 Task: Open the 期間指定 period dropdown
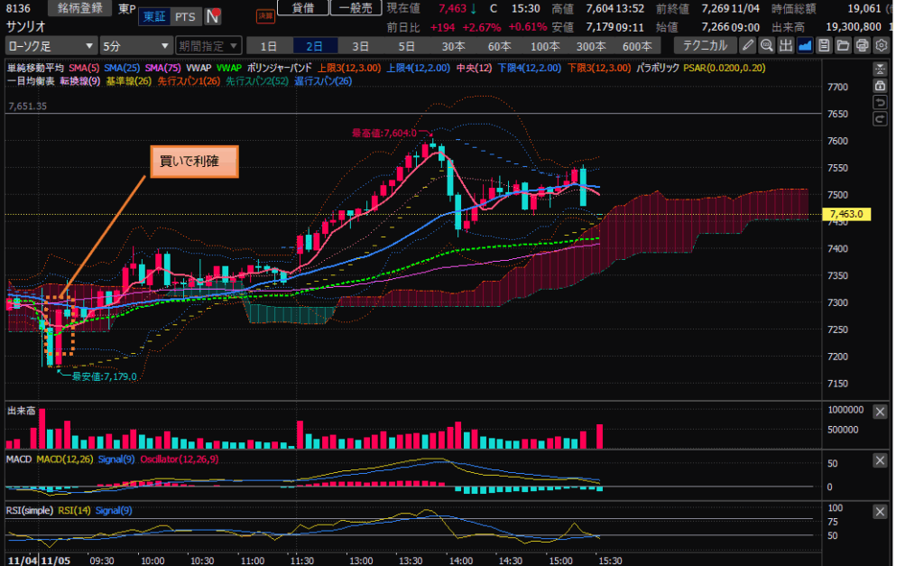[208, 45]
